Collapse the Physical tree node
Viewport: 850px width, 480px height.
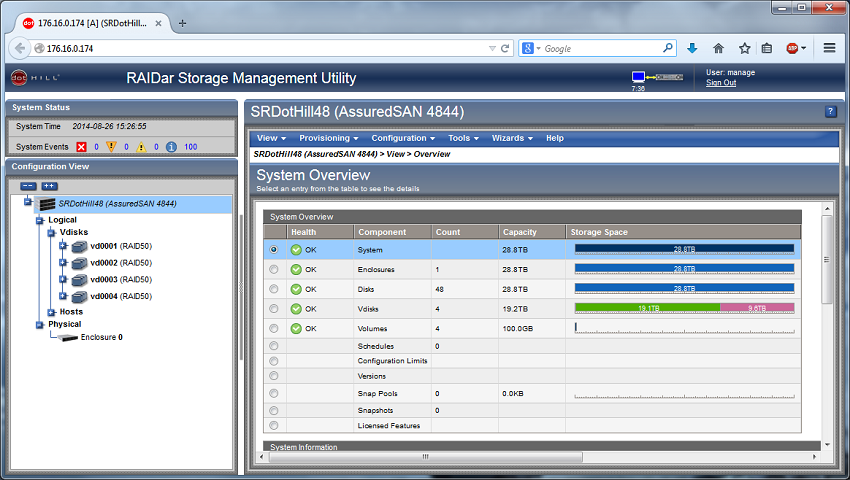(40, 325)
